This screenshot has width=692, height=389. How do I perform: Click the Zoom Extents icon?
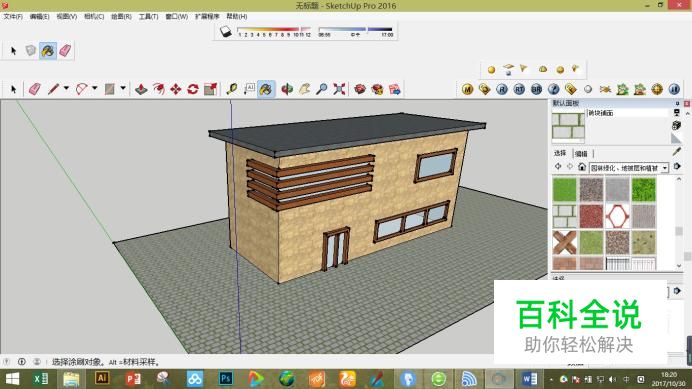click(x=339, y=89)
